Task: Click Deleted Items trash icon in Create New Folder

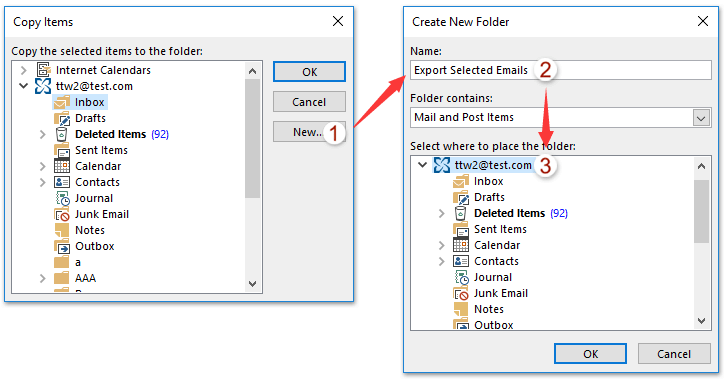Action: pos(460,213)
